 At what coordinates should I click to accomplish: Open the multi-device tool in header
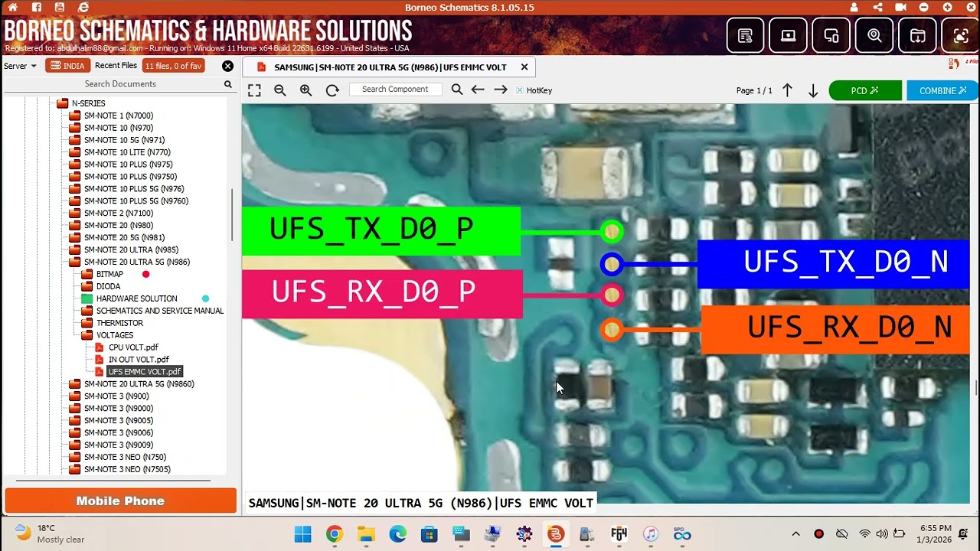[x=831, y=35]
